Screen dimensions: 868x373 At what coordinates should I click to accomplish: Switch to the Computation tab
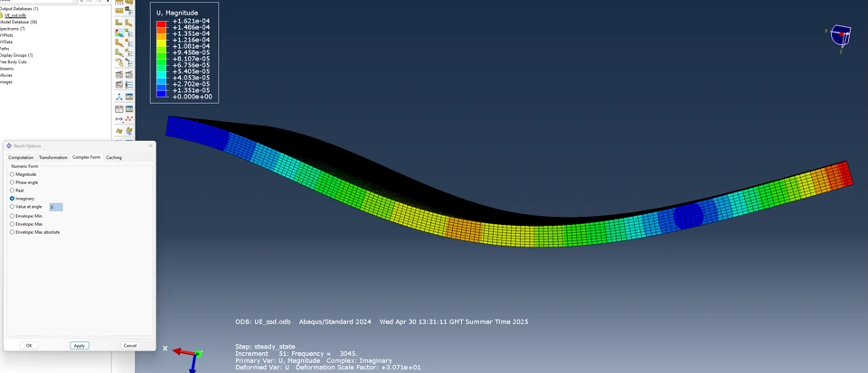click(21, 157)
